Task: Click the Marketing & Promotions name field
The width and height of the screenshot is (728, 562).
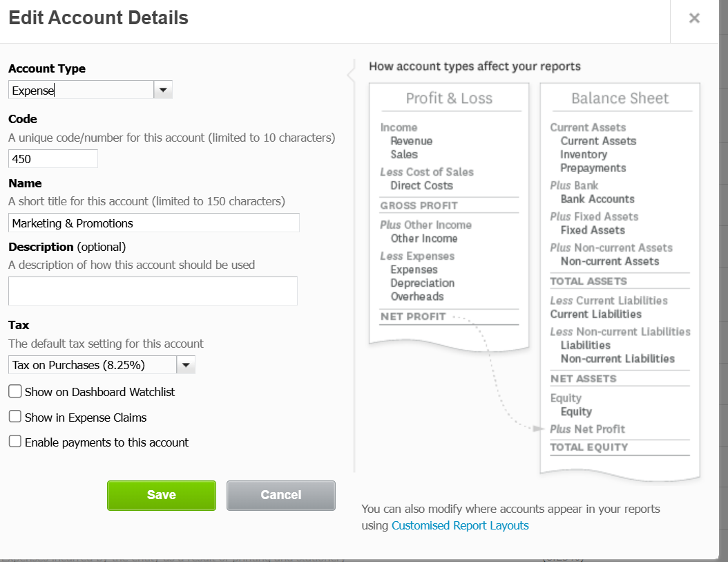Action: pos(154,223)
